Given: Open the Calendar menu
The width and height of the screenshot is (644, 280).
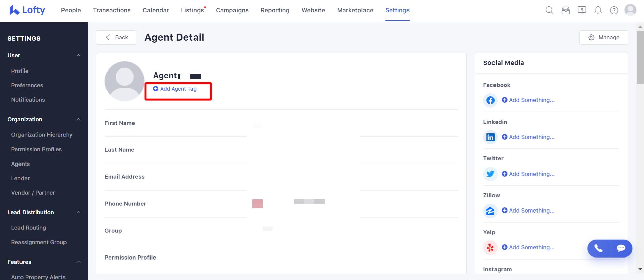Looking at the screenshot, I should (156, 10).
